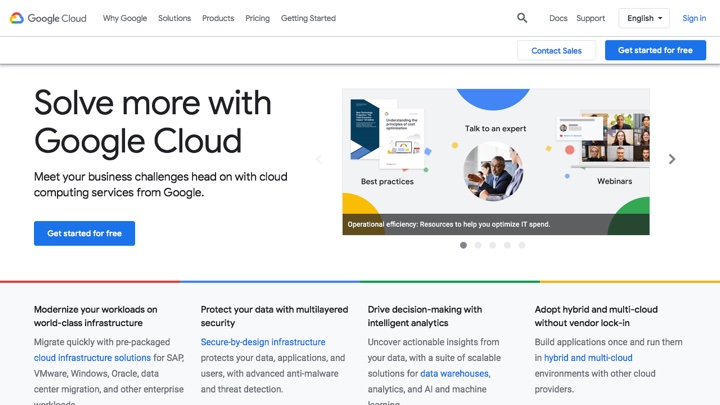Click Get started for free in header bar
The width and height of the screenshot is (720, 405).
pyautogui.click(x=655, y=51)
